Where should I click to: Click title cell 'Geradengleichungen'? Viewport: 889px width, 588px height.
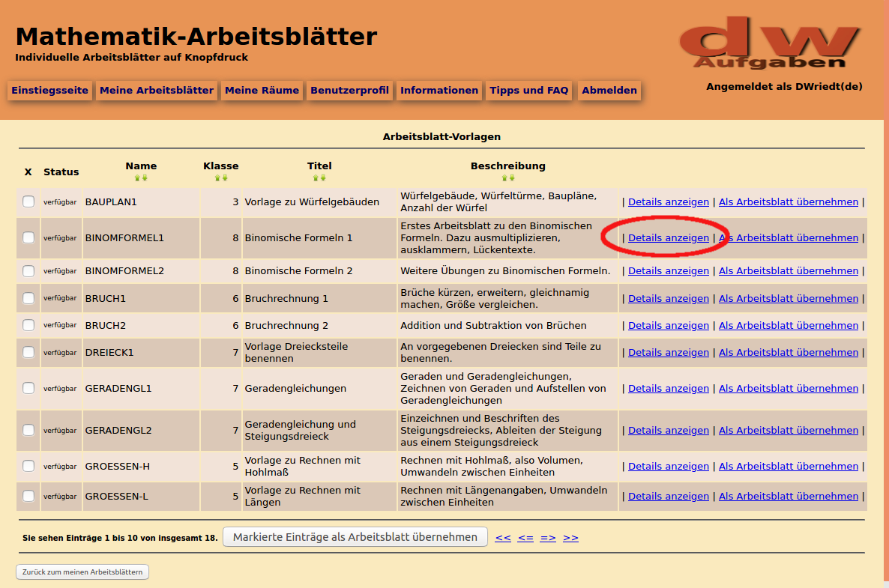point(295,389)
